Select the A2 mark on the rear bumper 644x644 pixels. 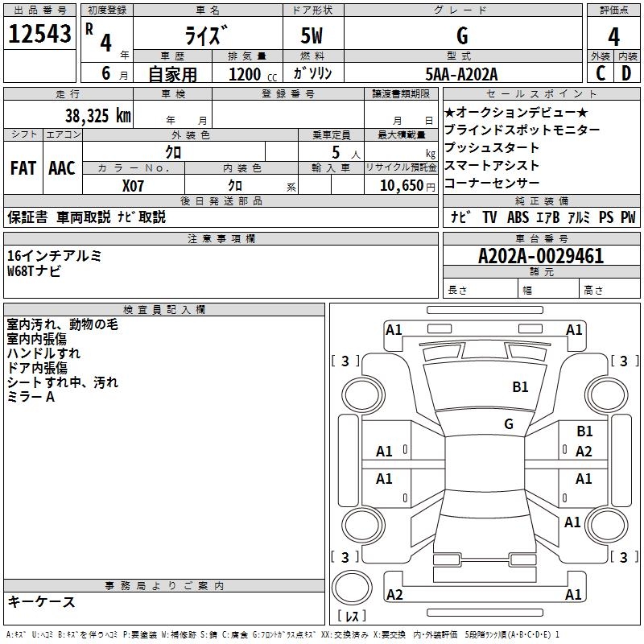[394, 594]
